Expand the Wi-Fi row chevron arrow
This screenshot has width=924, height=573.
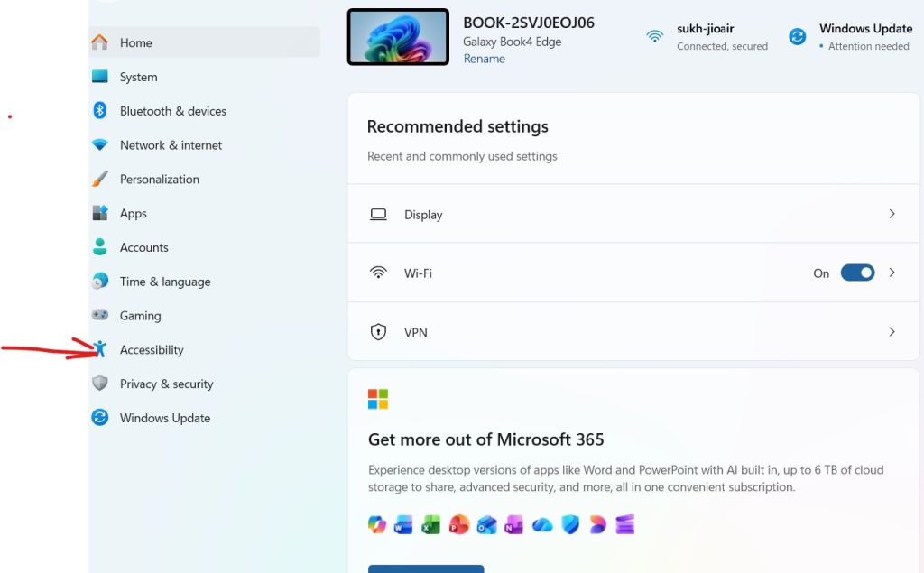[892, 273]
